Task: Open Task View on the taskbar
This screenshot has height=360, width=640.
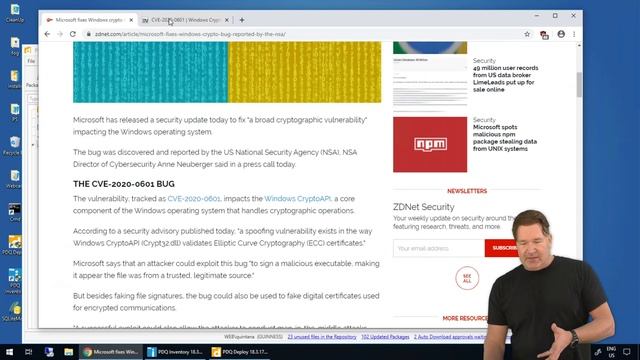Action: pyautogui.click(x=29, y=352)
